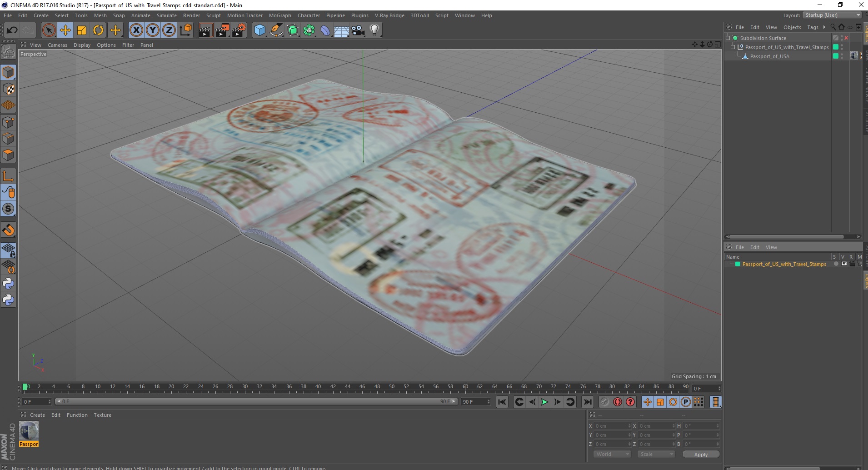The height and width of the screenshot is (470, 868).
Task: Toggle layer solo dot for Passport layer
Action: [836, 264]
